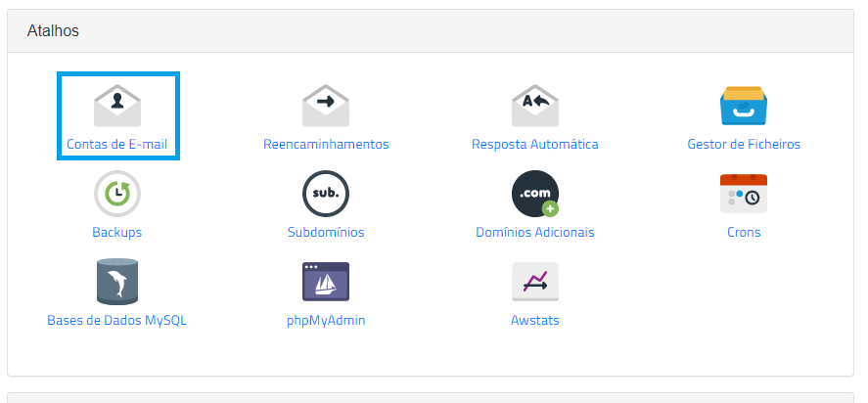The image size is (868, 403).
Task: Select the Subdomínios 'sub.' circle icon
Action: click(326, 194)
